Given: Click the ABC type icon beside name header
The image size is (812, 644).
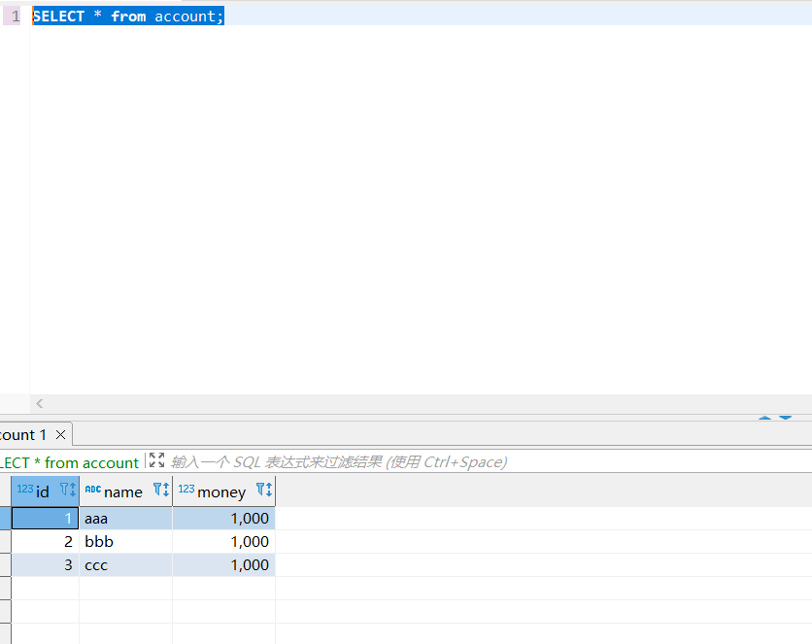Looking at the screenshot, I should [93, 490].
